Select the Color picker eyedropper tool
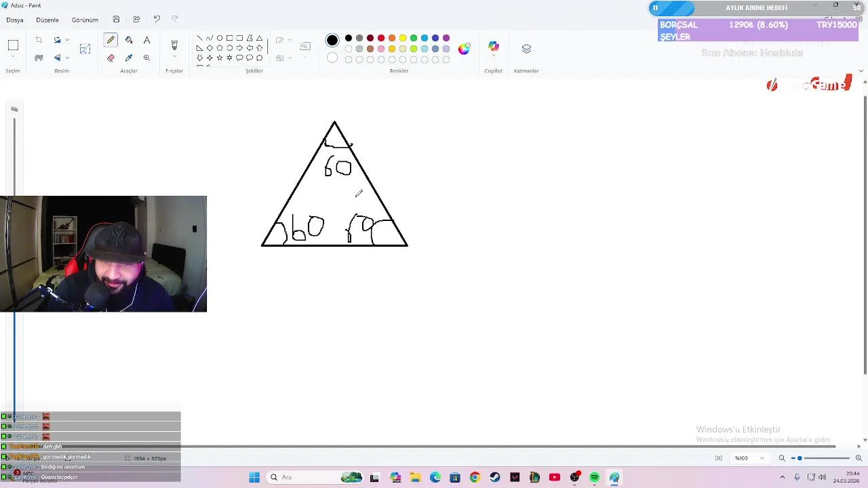Screen dimensions: 868x488 point(129,58)
